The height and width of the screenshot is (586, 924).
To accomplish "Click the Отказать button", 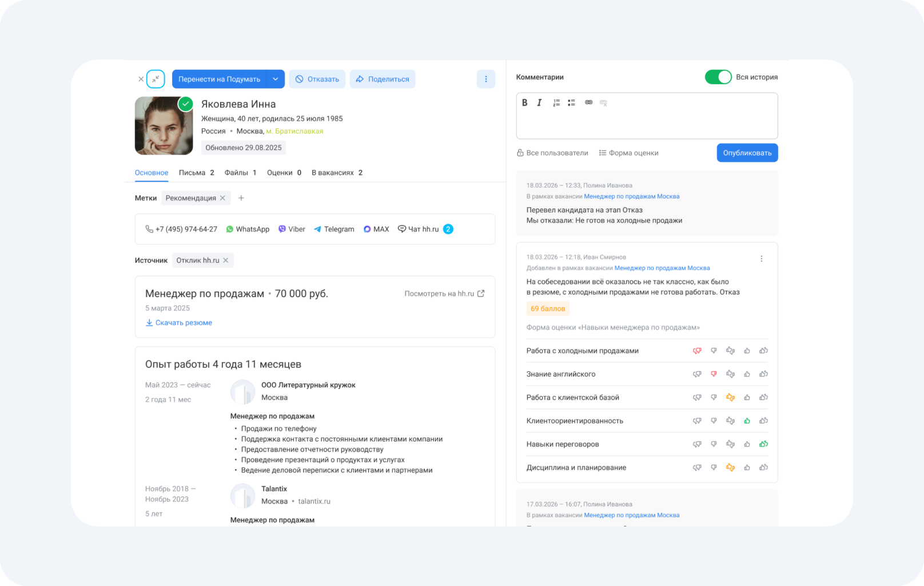I will click(317, 79).
